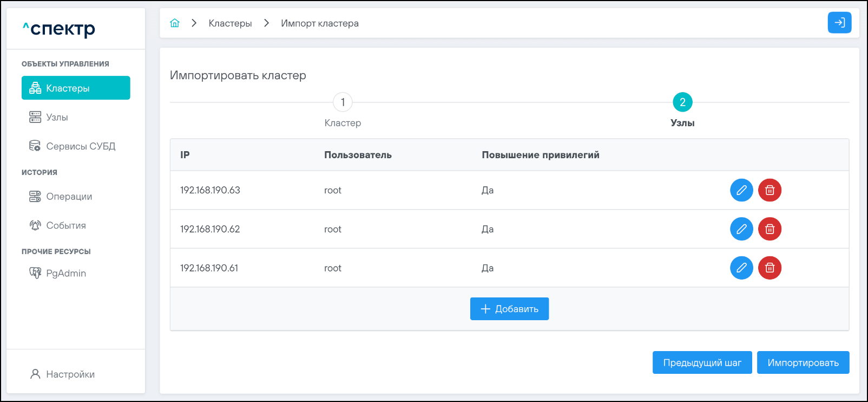Click the Импортировать button
Image resolution: width=868 pixels, height=402 pixels.
(803, 363)
